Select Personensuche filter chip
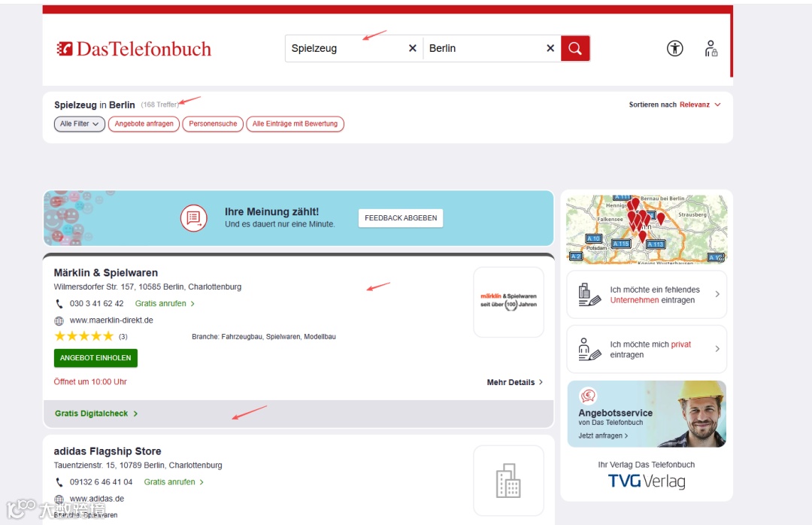812x525 pixels. coord(213,124)
